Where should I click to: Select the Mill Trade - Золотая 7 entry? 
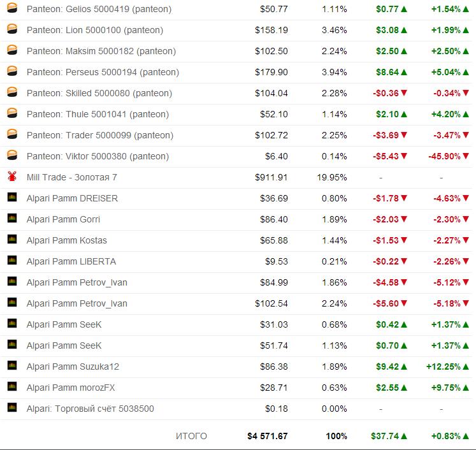click(x=71, y=177)
